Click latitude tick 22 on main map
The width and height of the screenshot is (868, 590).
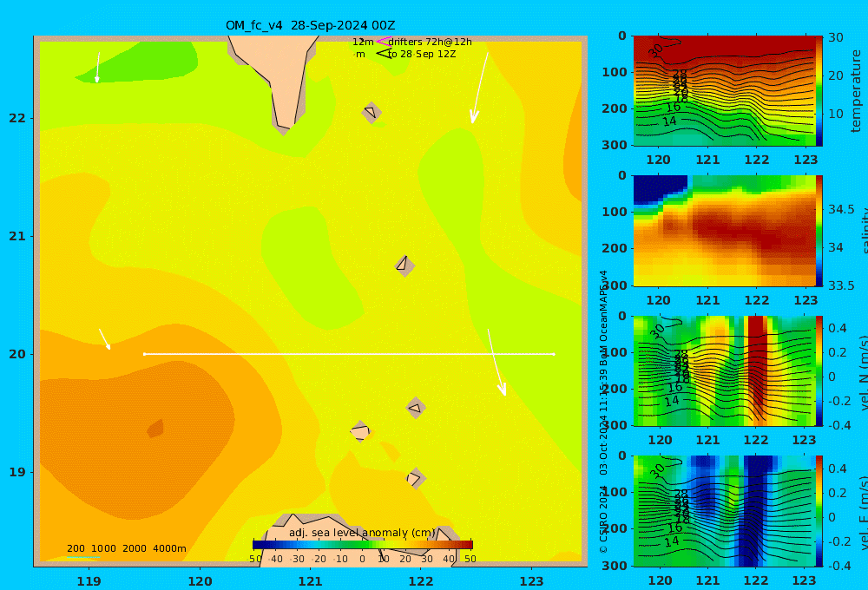click(17, 118)
